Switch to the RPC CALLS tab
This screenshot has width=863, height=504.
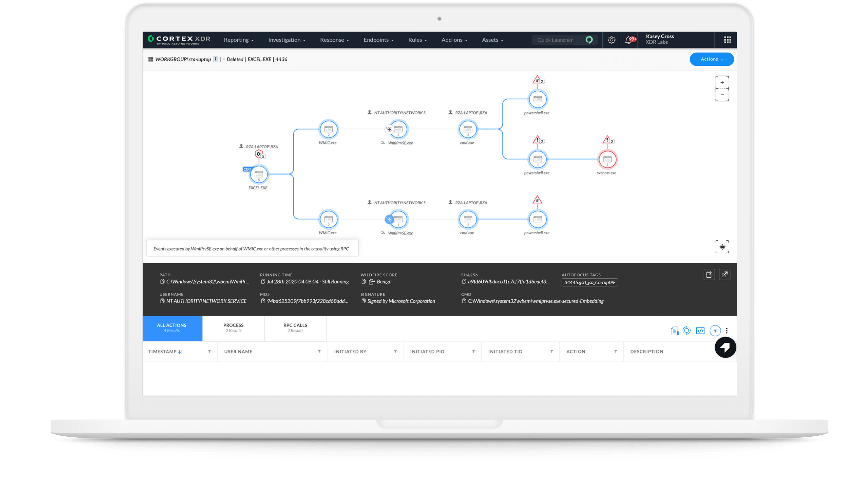[295, 328]
